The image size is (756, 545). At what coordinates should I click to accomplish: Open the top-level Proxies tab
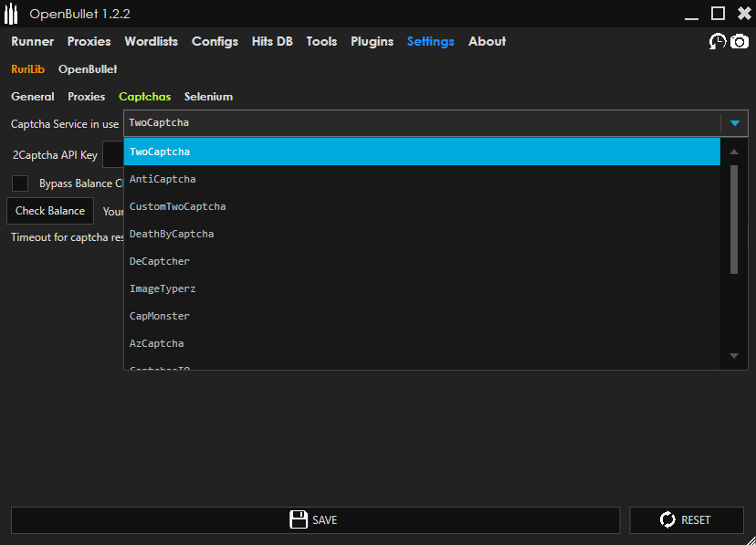pyautogui.click(x=89, y=41)
